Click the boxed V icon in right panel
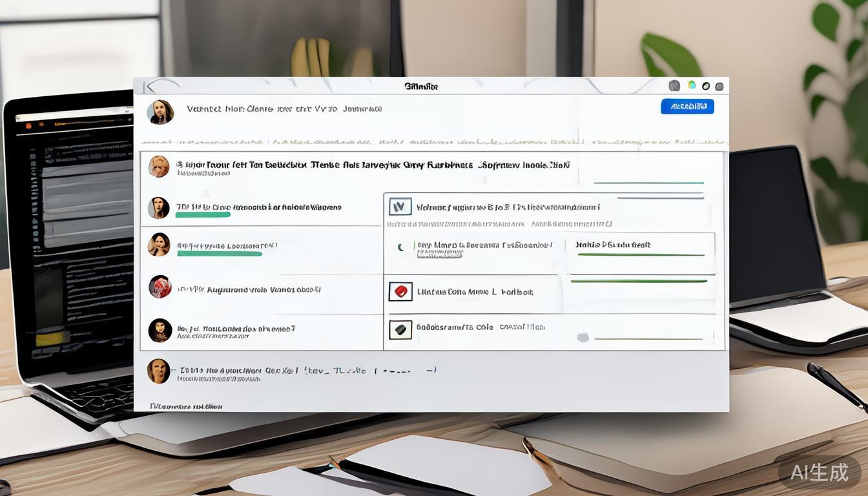868x496 pixels. (400, 207)
